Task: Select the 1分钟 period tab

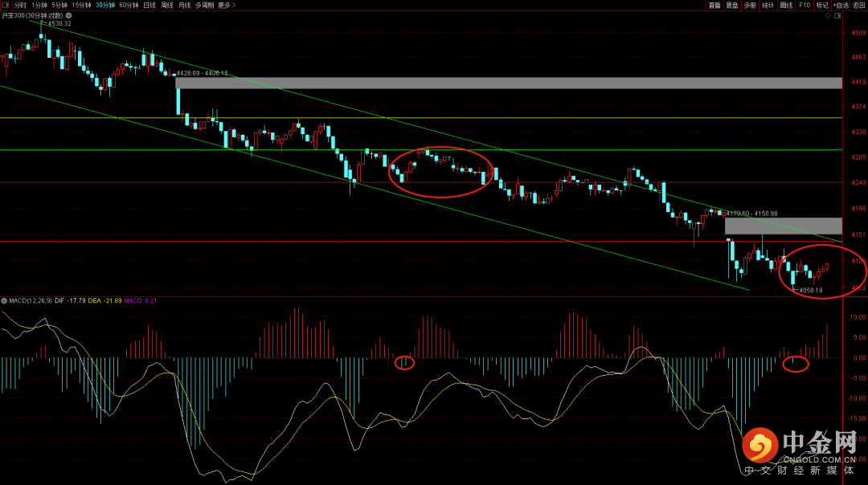Action: pyautogui.click(x=39, y=5)
